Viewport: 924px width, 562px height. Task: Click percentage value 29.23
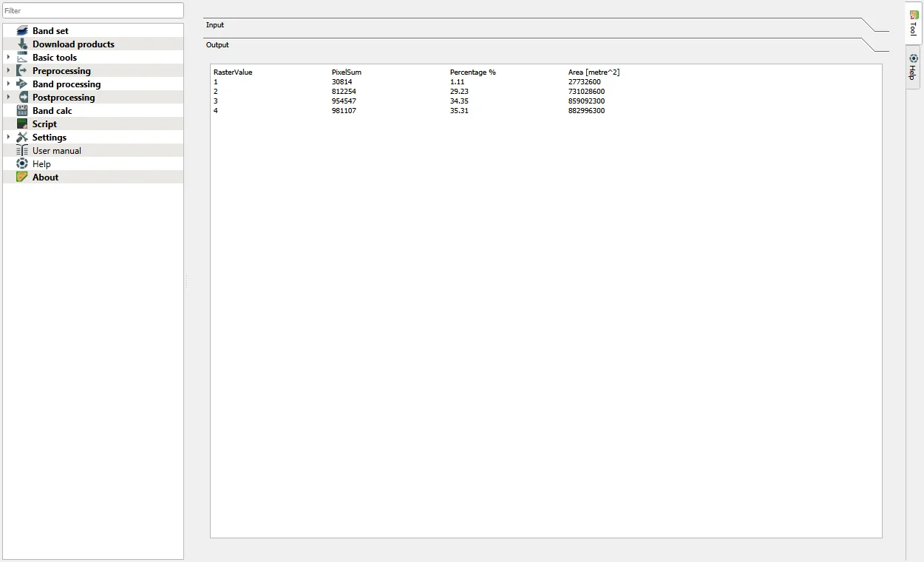coord(459,92)
